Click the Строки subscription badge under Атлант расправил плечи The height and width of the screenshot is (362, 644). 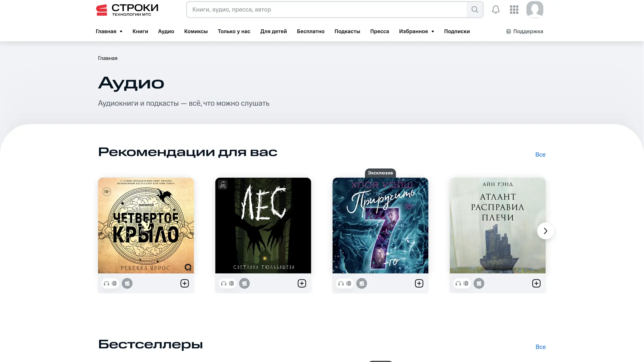[479, 283]
